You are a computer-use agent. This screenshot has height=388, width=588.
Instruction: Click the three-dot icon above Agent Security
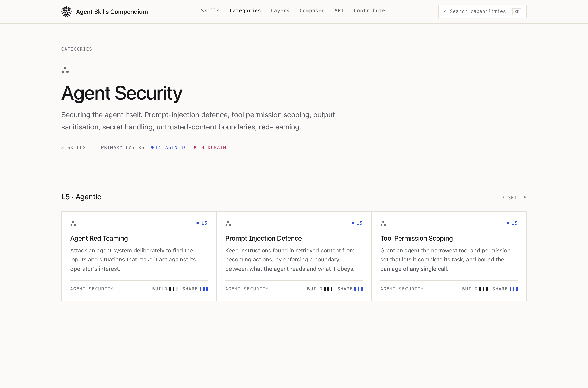pyautogui.click(x=65, y=70)
